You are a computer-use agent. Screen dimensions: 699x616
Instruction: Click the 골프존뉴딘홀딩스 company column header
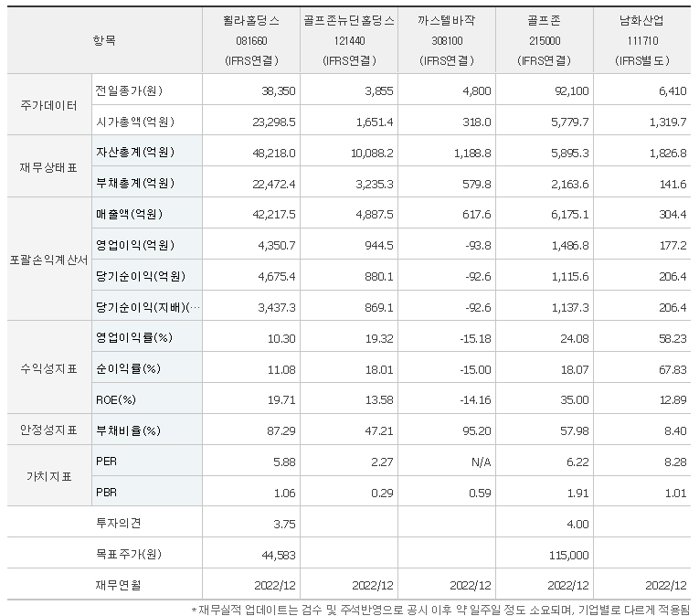click(x=349, y=40)
